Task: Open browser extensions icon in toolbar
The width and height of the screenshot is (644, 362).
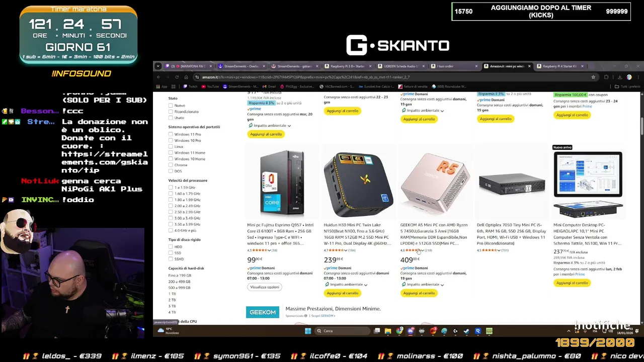Action: click(x=606, y=77)
